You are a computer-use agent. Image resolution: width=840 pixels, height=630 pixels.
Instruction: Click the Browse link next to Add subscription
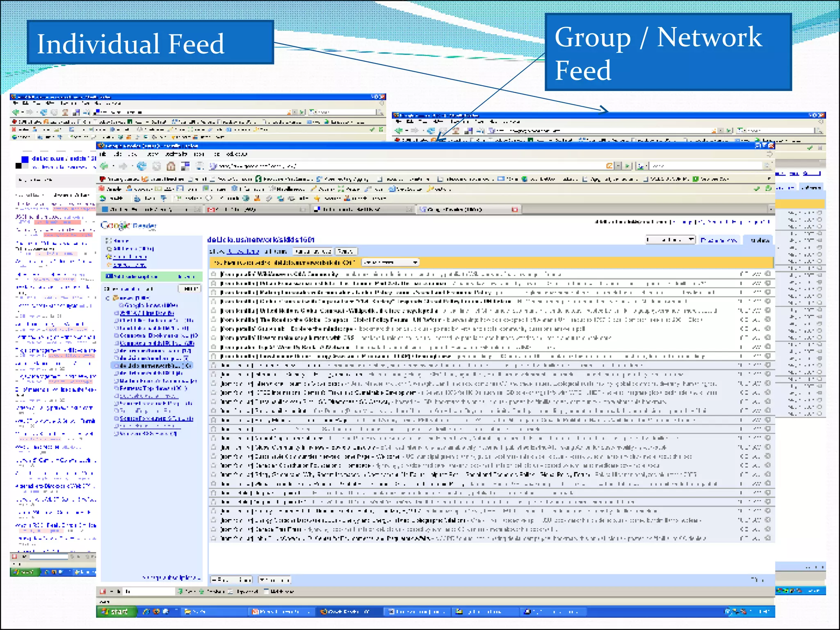[187, 276]
